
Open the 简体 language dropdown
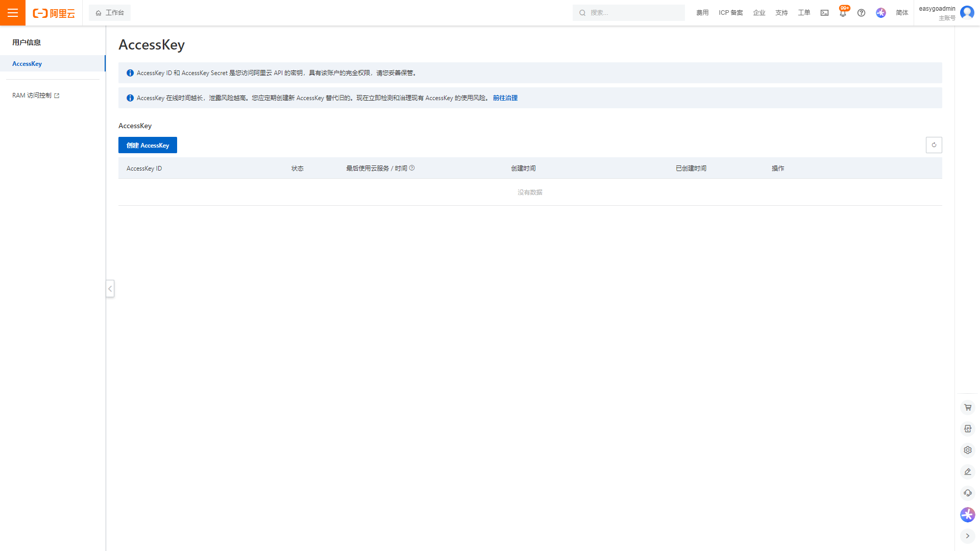(x=902, y=13)
